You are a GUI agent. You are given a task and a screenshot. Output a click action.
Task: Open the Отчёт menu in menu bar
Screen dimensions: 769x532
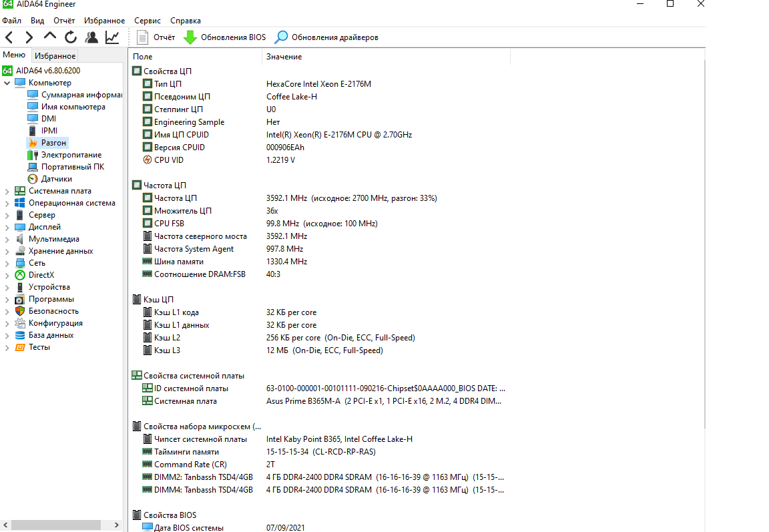pos(64,21)
